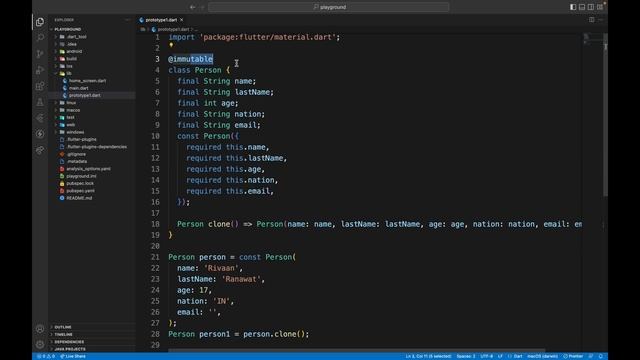Collapse the PLAYGROUND root folder

[67, 29]
